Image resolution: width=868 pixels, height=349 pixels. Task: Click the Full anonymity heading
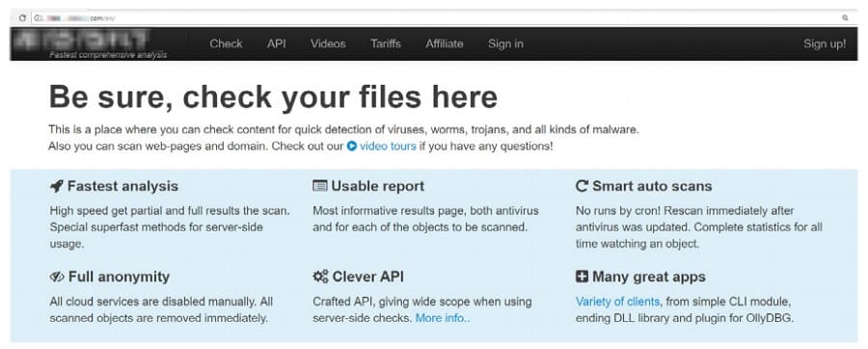click(x=119, y=277)
